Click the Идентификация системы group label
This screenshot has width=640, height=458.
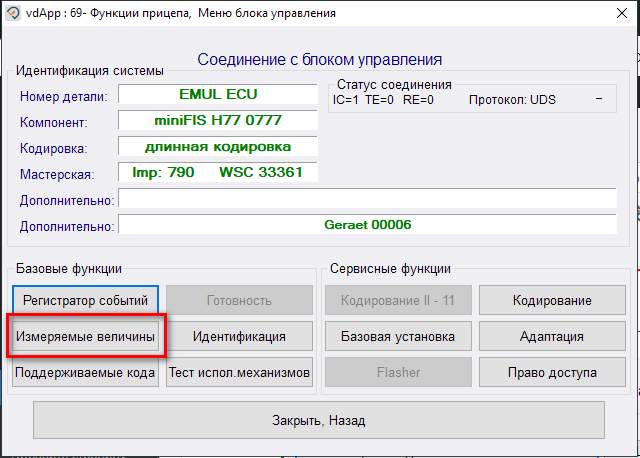tap(90, 71)
